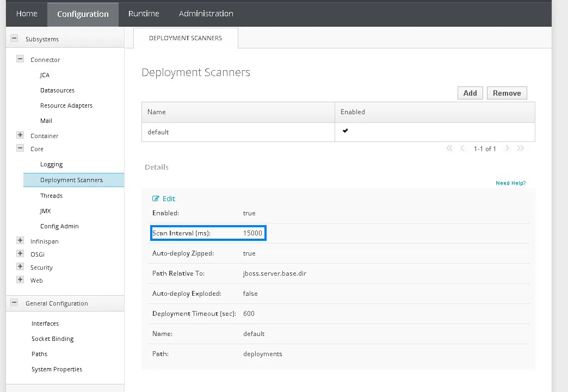The width and height of the screenshot is (568, 392).
Task: Switch to the Runtime tab
Action: [144, 14]
